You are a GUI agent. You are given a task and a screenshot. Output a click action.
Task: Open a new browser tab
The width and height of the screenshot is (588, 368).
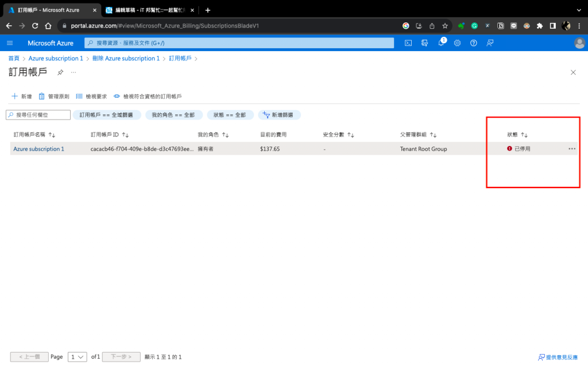click(x=208, y=10)
